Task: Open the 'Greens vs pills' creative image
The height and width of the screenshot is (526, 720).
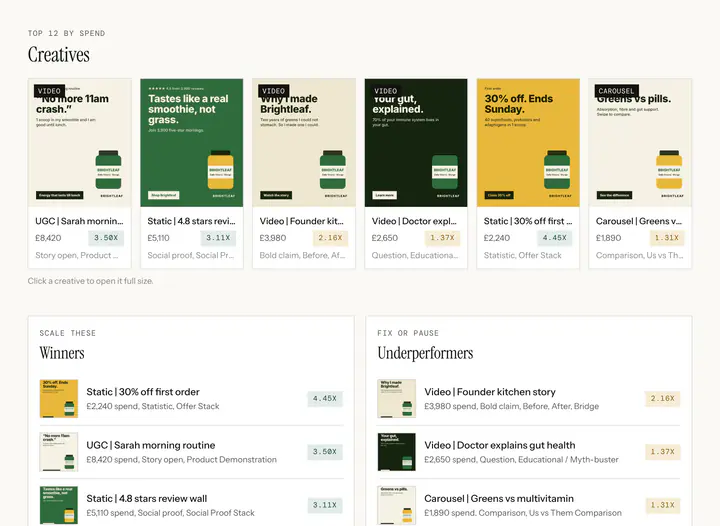Action: point(640,143)
